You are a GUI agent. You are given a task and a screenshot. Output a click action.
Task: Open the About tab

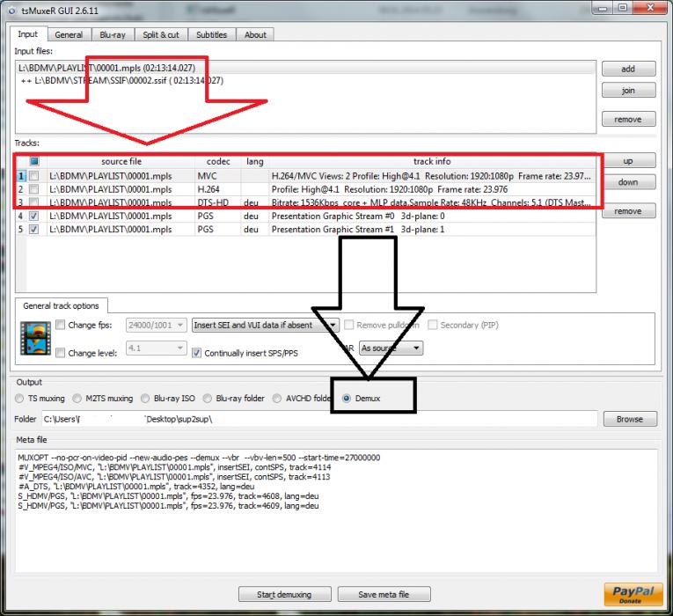[255, 35]
